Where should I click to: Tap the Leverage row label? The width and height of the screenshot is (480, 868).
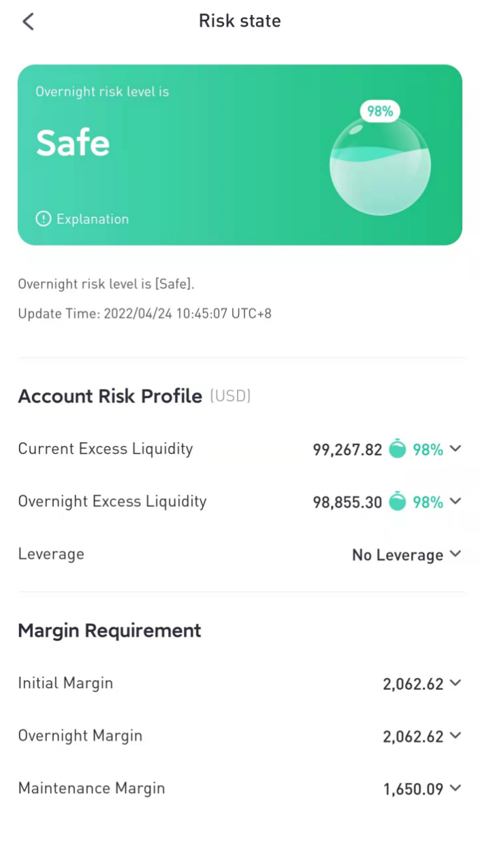[x=51, y=554]
